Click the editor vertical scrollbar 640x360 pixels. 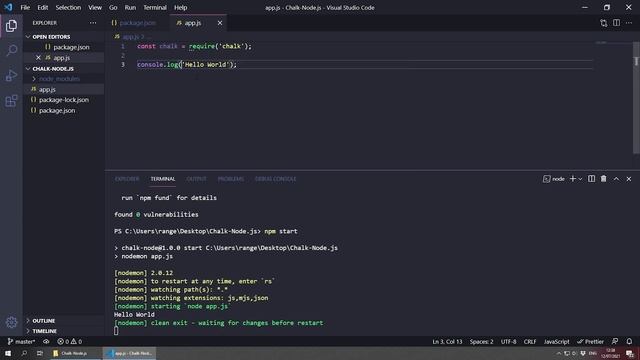click(636, 98)
